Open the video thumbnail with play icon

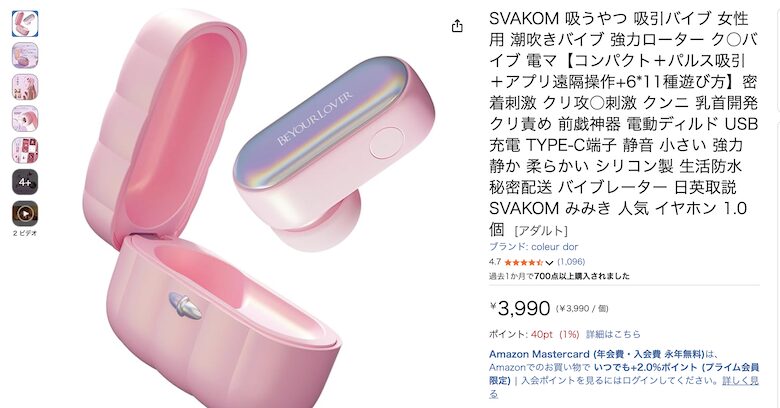(x=25, y=213)
